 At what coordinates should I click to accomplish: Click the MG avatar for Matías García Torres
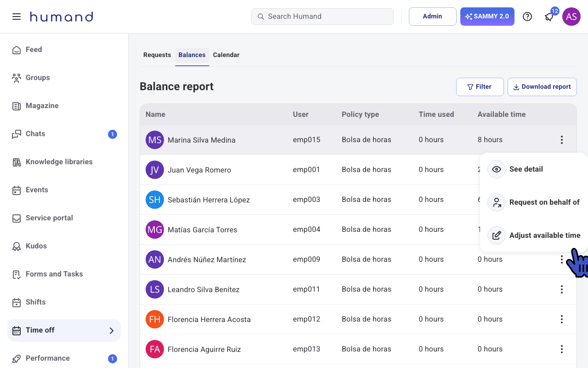(155, 230)
